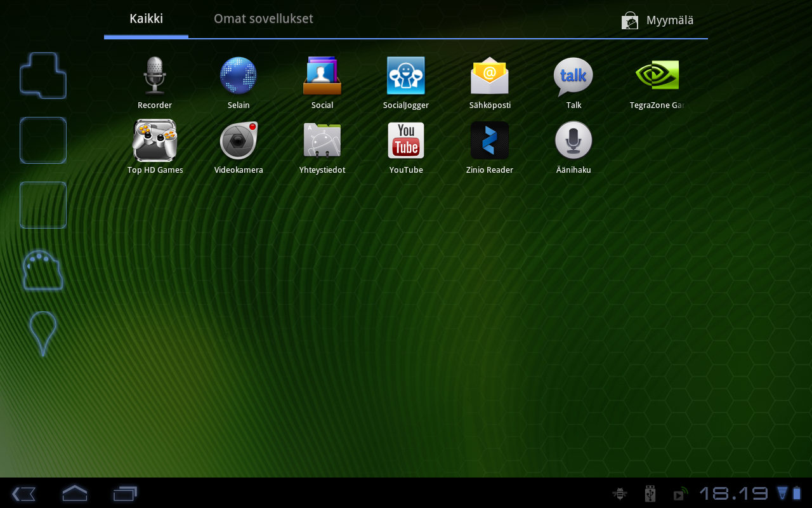This screenshot has height=508, width=812.
Task: Check the battery status icon
Action: coord(797,493)
